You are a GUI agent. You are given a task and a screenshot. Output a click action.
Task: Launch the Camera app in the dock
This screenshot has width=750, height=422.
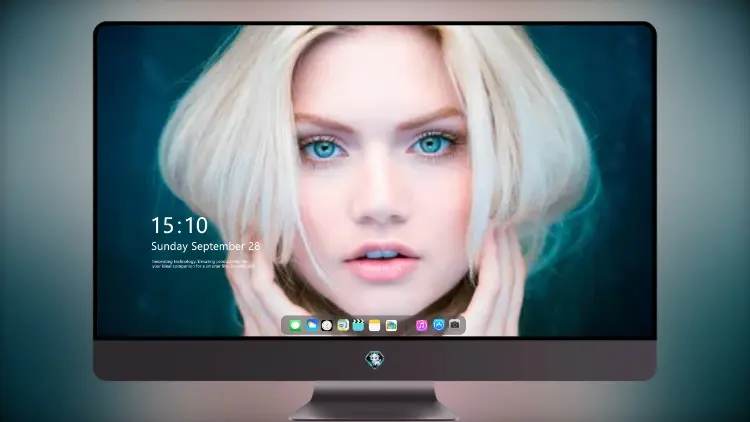[x=455, y=325]
